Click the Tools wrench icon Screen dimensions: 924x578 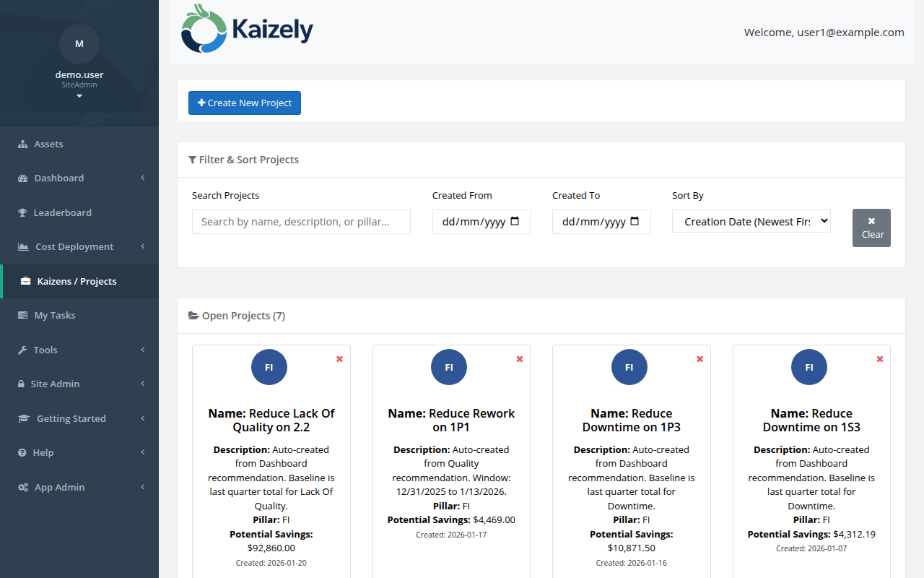click(x=22, y=350)
